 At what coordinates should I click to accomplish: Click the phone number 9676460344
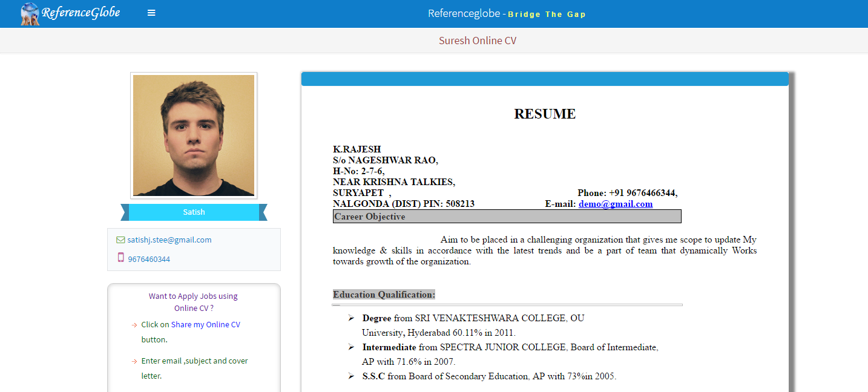coord(149,260)
